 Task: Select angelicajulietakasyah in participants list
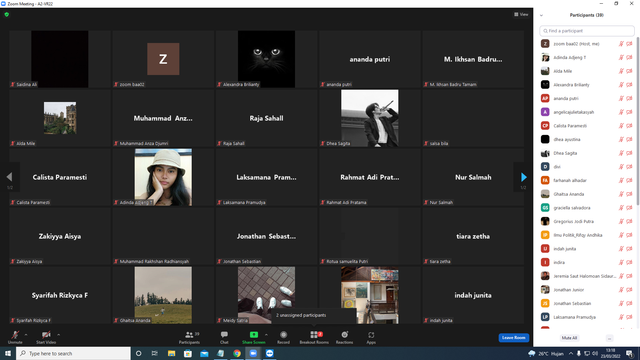[587, 112]
